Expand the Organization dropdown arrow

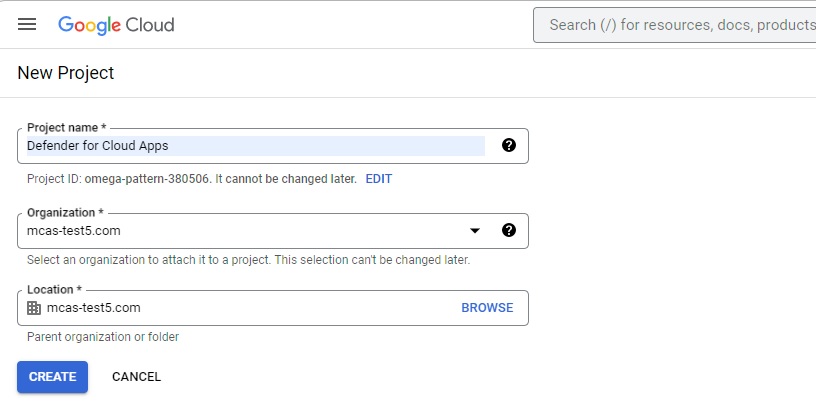475,231
